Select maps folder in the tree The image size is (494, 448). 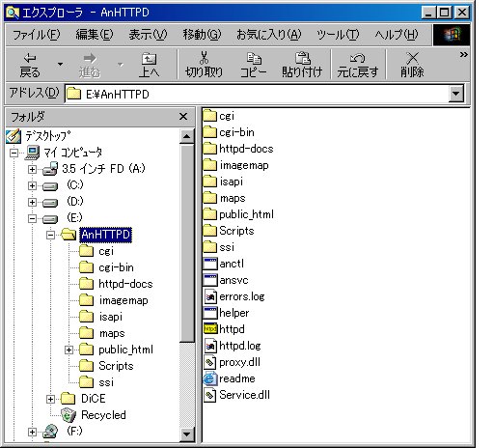click(x=112, y=333)
